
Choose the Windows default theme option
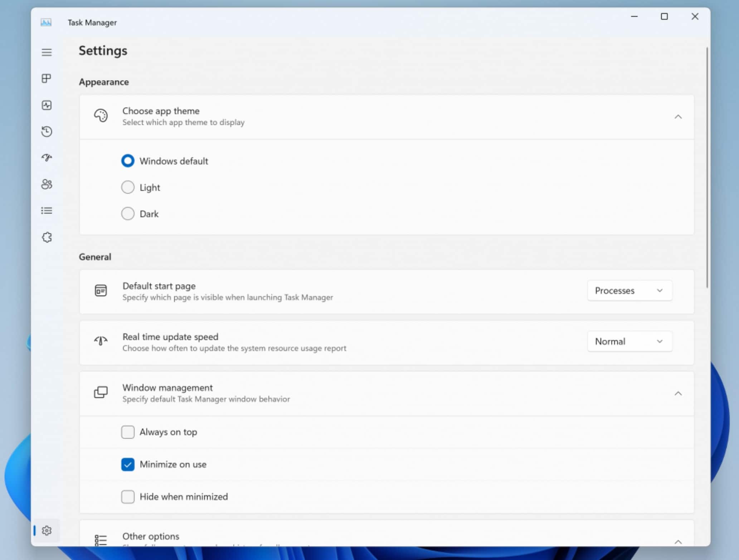(x=128, y=161)
